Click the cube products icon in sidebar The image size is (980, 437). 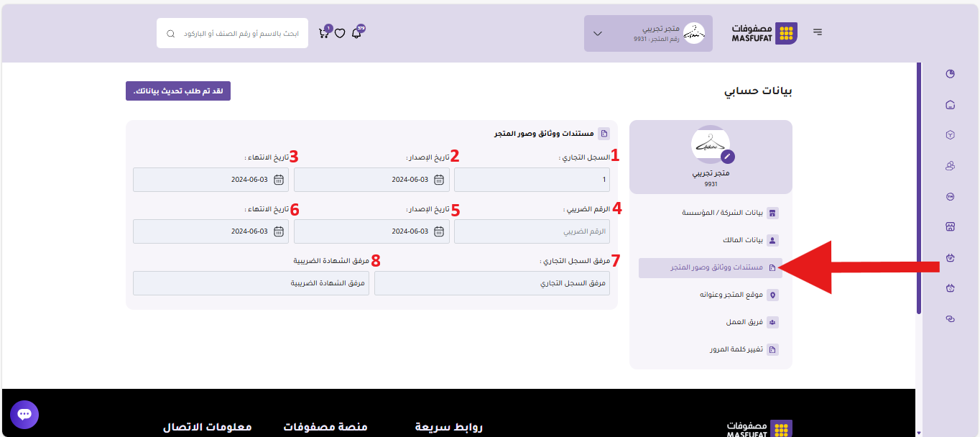coord(950,135)
